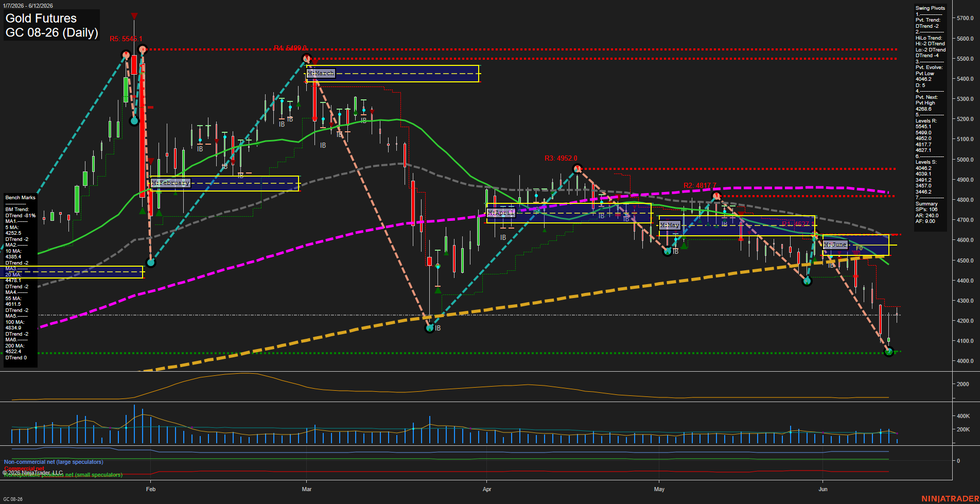Image resolution: width=980 pixels, height=504 pixels.
Task: Click the M:May monthly range label
Action: [x=670, y=225]
